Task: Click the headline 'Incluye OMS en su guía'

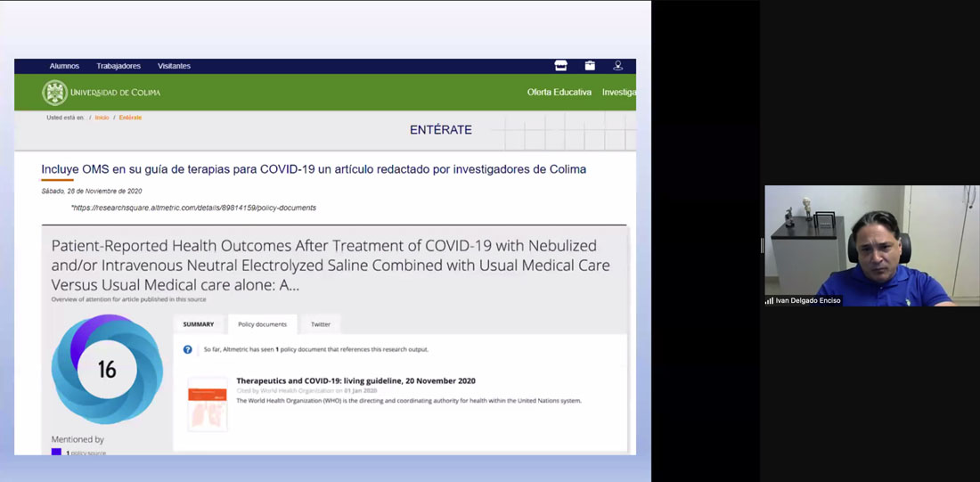Action: point(314,168)
